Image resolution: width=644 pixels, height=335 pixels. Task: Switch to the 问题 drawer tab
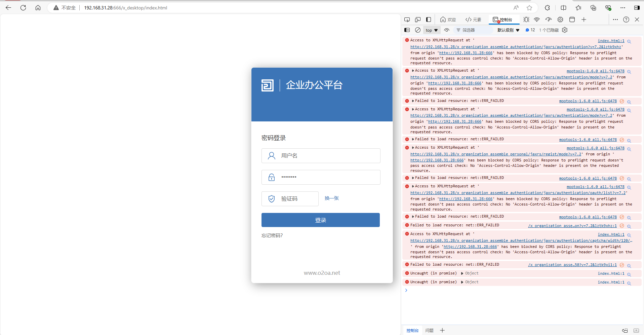pos(429,331)
